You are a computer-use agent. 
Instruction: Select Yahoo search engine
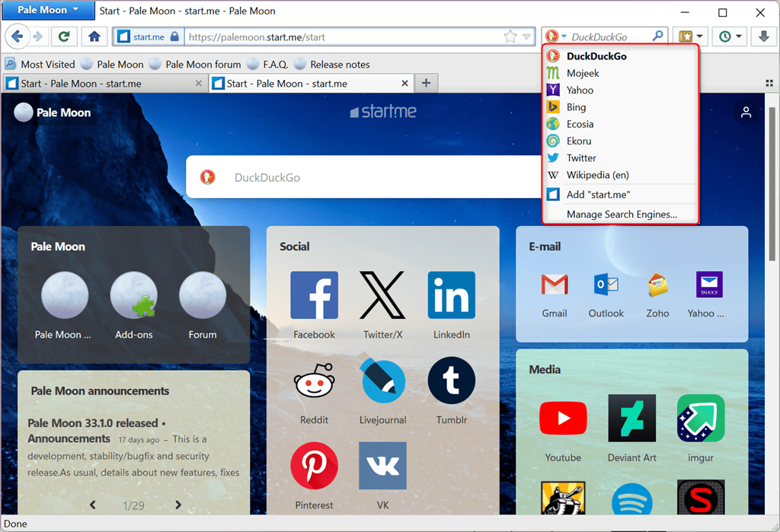[620, 90]
